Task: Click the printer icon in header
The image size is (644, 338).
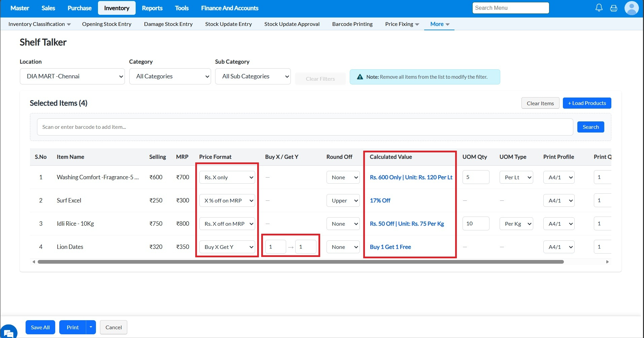Action: (614, 8)
